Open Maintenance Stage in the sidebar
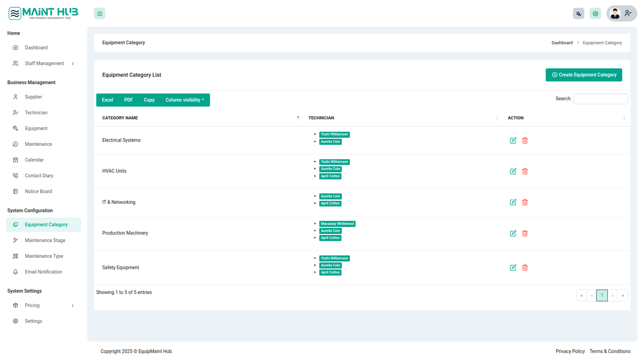The image size is (644, 362). click(45, 241)
